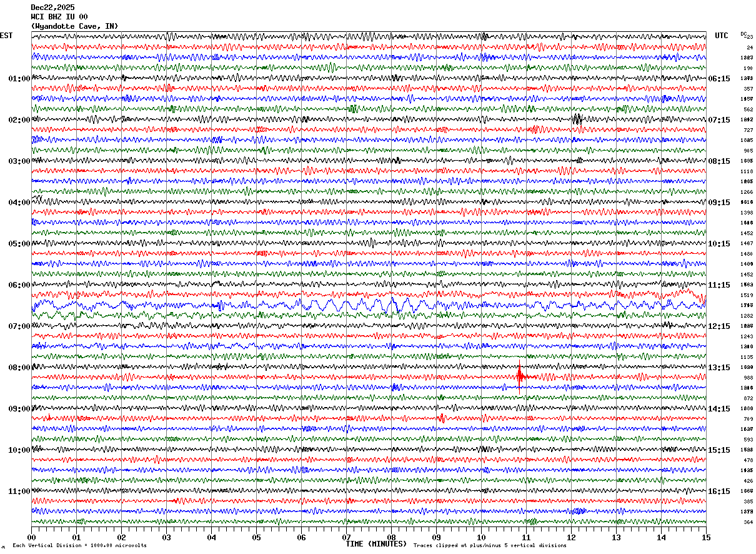Image resolution: width=756 pixels, height=554 pixels.
Task: Click the 16:15 UTC row label
Action: 720,491
